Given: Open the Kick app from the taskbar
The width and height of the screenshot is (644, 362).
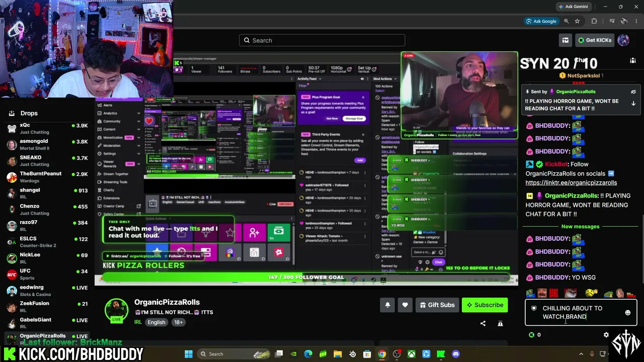Looking at the screenshot, I should (441, 354).
